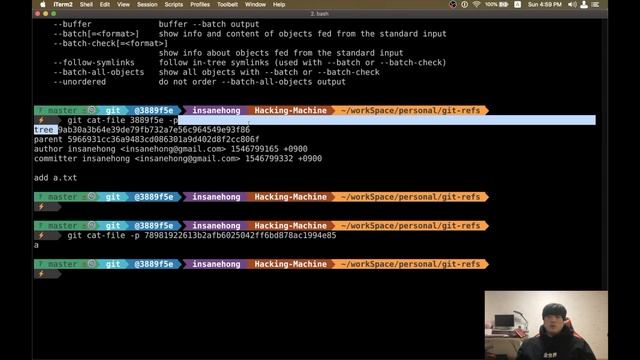Click the 'committer insanehong' line

pyautogui.click(x=178, y=159)
